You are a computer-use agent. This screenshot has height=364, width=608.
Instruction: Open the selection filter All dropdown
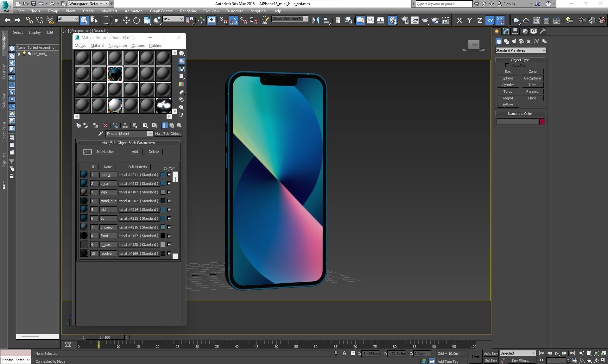67,19
